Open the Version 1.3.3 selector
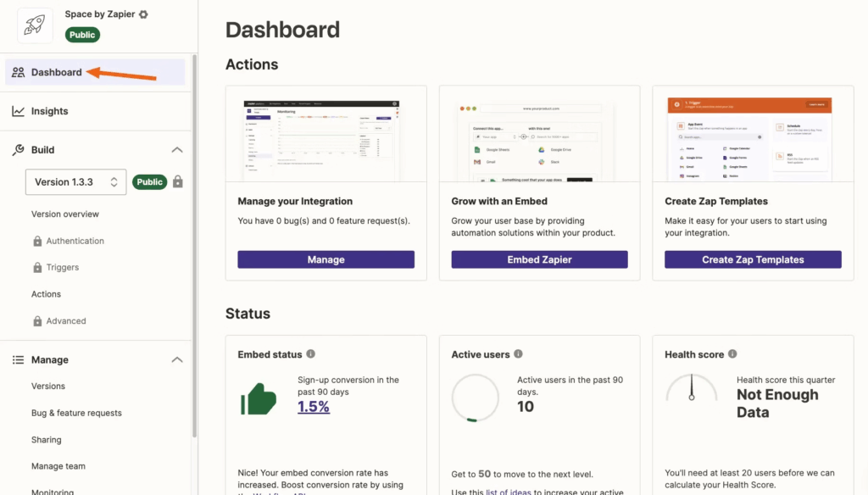Screen dimensions: 868x495 [x=75, y=181]
